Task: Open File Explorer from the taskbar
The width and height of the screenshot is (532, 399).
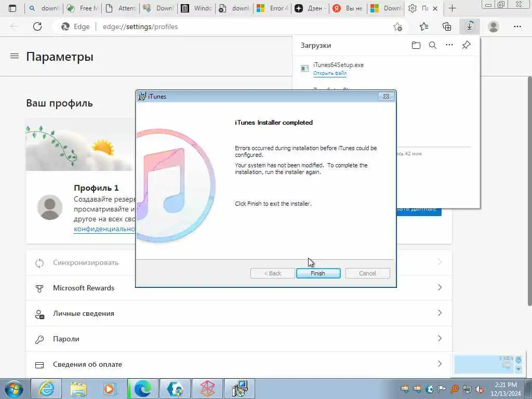Action: (79, 389)
